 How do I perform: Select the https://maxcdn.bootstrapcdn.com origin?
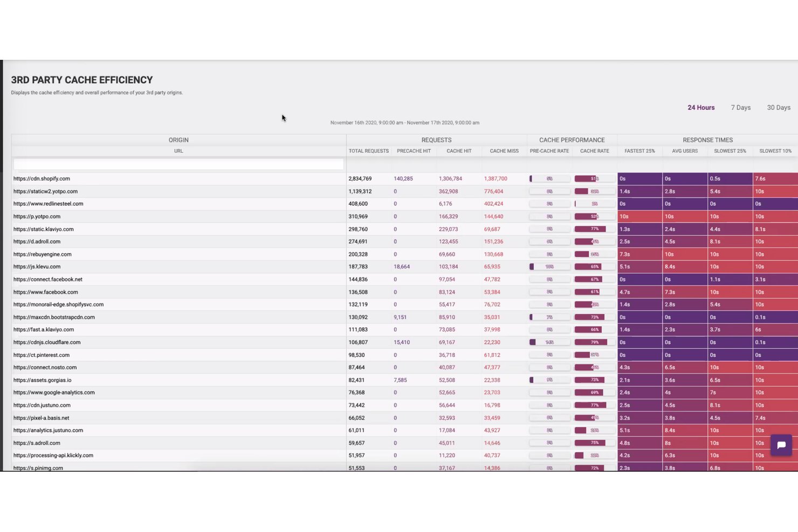(54, 317)
